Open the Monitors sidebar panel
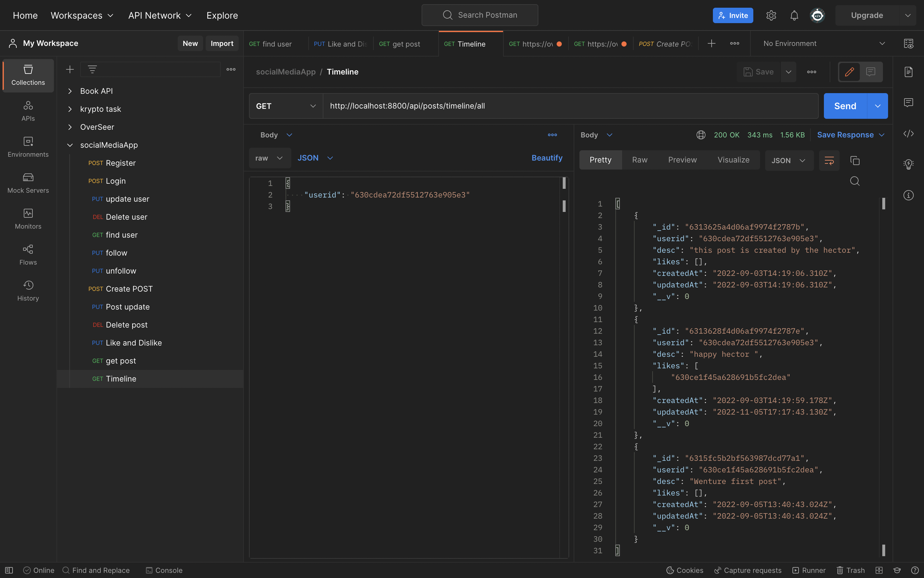 point(28,219)
